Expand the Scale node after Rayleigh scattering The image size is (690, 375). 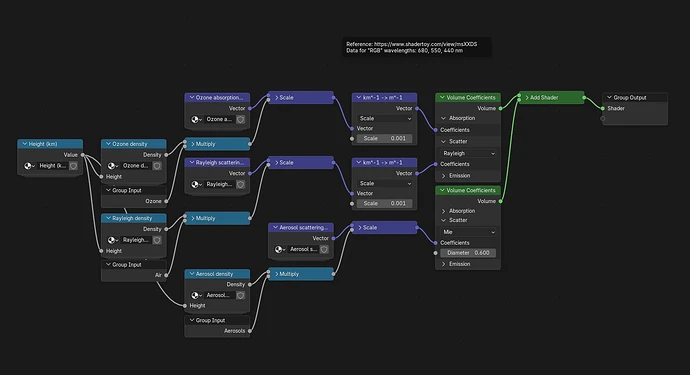(276, 162)
